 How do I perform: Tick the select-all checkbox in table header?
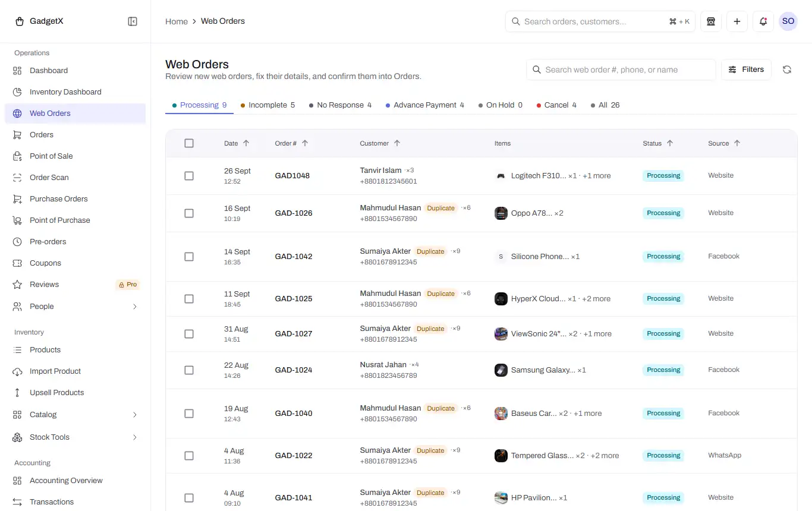pos(189,143)
